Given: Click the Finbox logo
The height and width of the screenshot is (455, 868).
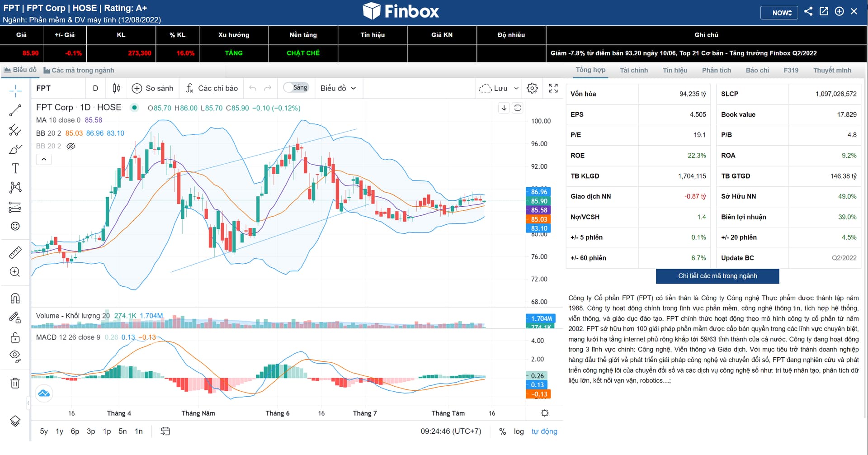Looking at the screenshot, I should pos(401,11).
